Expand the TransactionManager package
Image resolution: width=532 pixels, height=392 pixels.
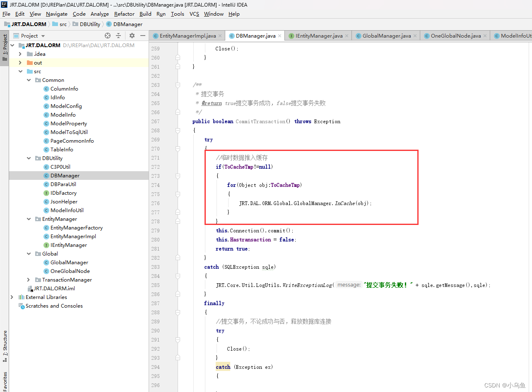[29, 280]
